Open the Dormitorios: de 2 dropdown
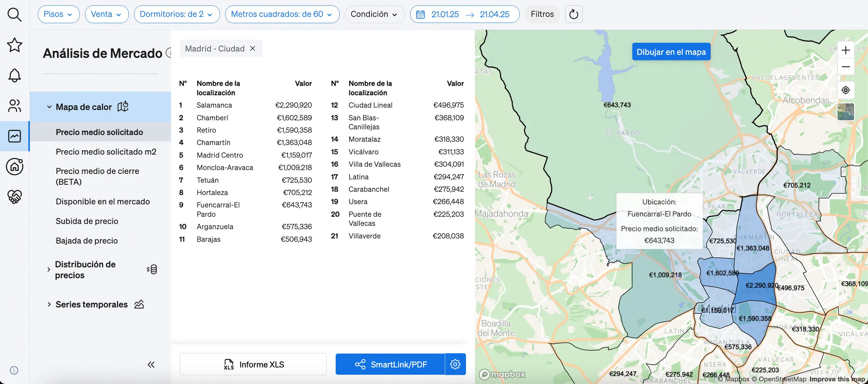The width and height of the screenshot is (868, 384). click(177, 14)
